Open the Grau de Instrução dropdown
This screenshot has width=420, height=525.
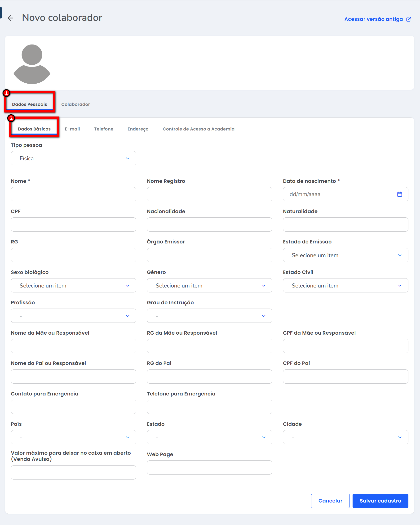(x=209, y=316)
